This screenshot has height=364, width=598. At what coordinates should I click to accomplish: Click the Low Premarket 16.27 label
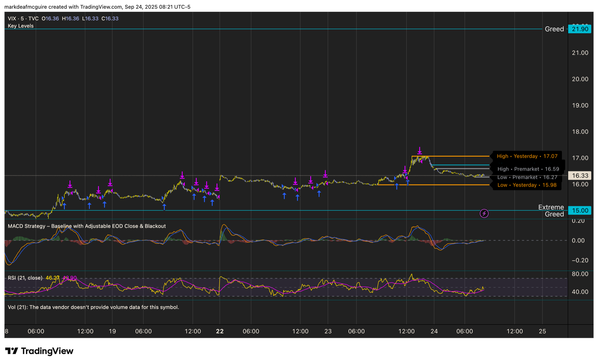527,177
